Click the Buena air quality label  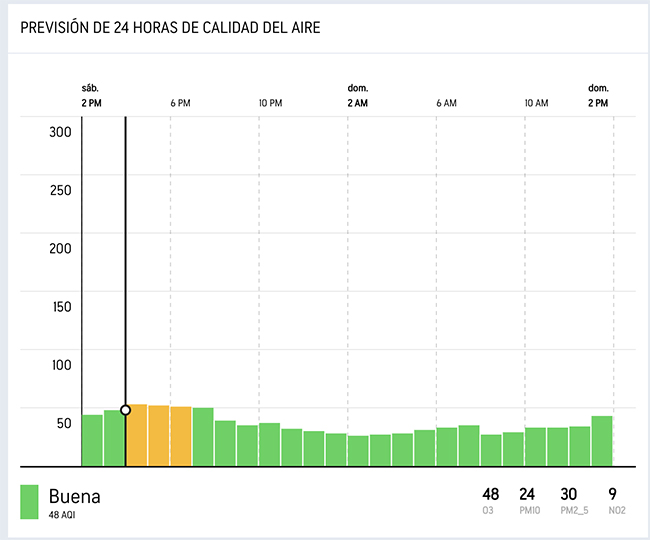(x=75, y=496)
